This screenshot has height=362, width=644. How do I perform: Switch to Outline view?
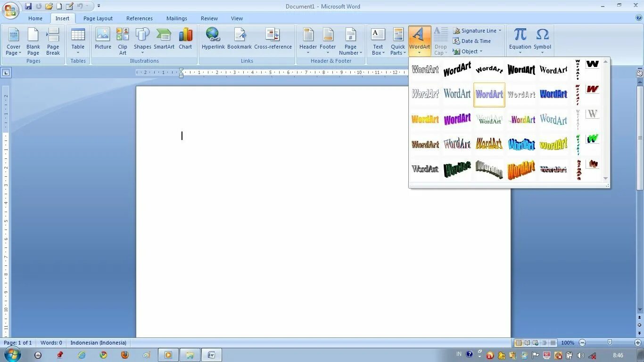click(x=544, y=343)
